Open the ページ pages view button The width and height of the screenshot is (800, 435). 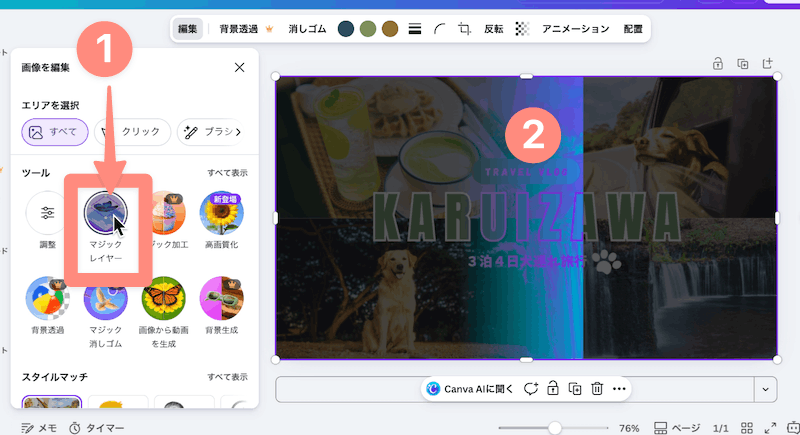[677, 428]
